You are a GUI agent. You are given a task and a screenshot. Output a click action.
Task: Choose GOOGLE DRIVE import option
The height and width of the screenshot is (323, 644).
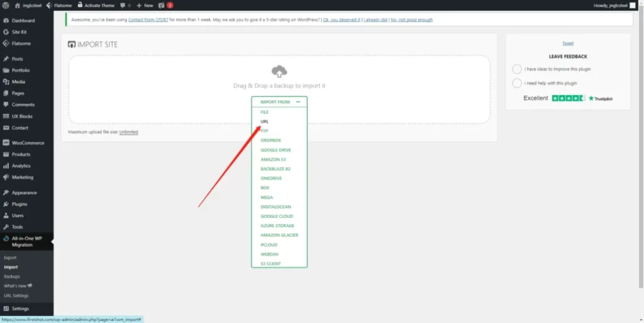tap(275, 150)
